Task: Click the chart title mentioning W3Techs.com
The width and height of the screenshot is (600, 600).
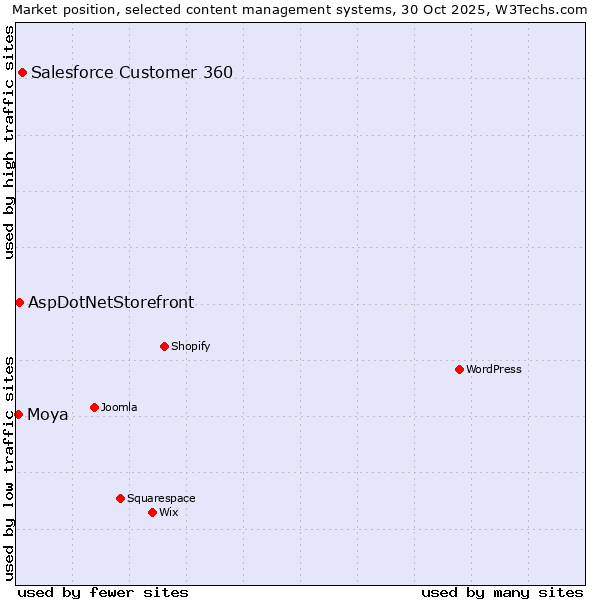Action: pyautogui.click(x=300, y=10)
